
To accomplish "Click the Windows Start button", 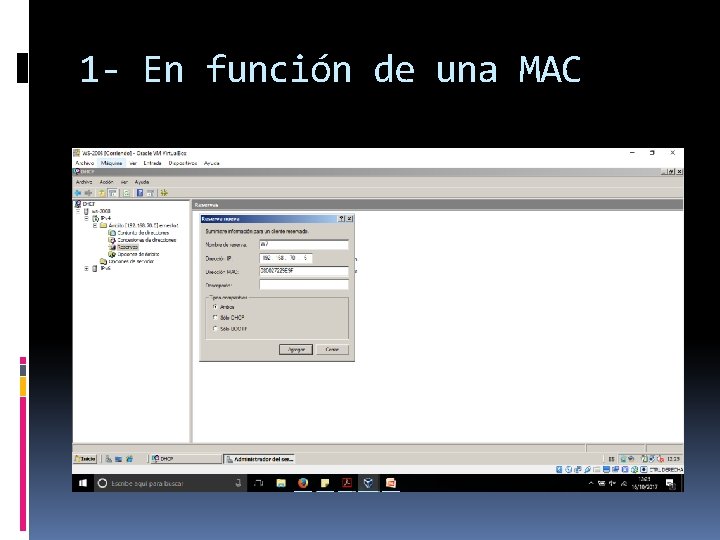I will coord(83,483).
